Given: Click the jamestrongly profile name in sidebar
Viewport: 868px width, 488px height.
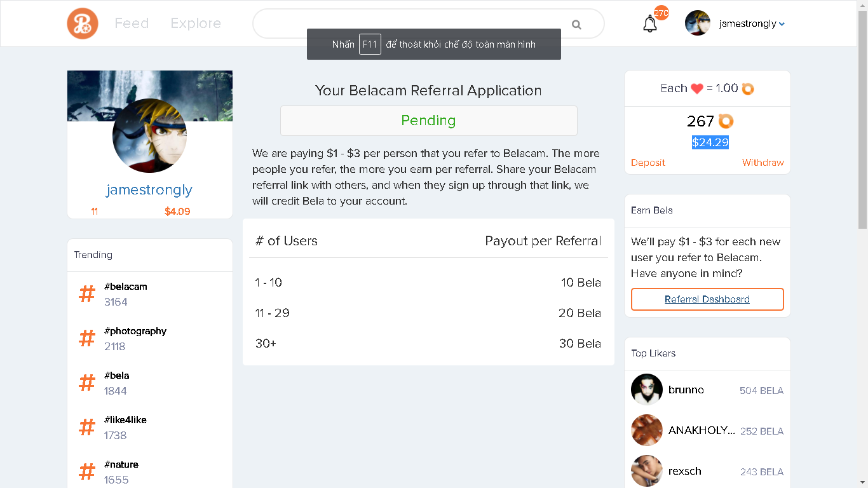Looking at the screenshot, I should click(x=149, y=190).
